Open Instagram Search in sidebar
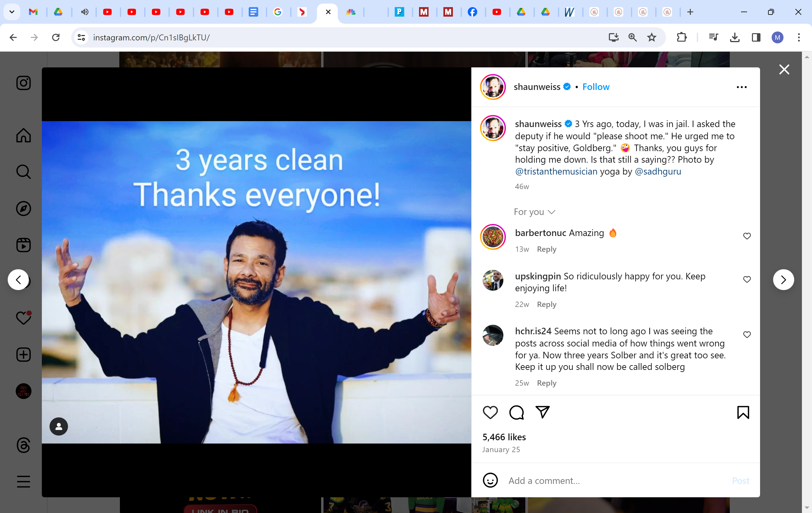 point(24,172)
